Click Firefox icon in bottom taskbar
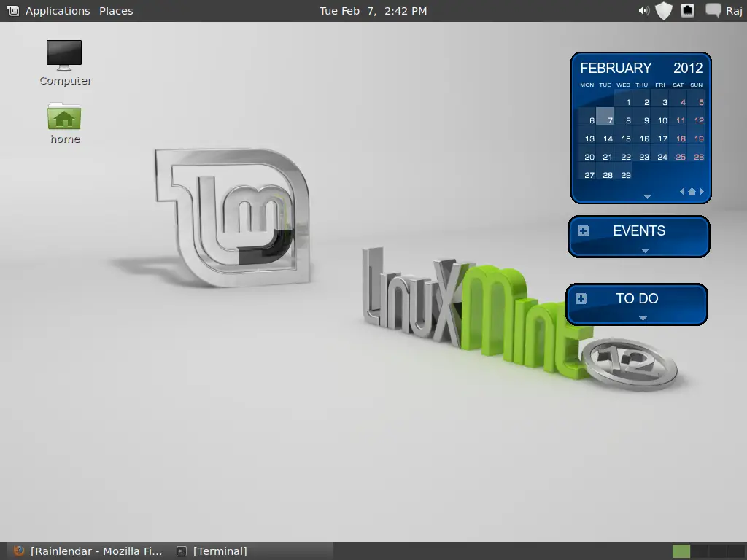This screenshot has height=560, width=747. click(18, 551)
